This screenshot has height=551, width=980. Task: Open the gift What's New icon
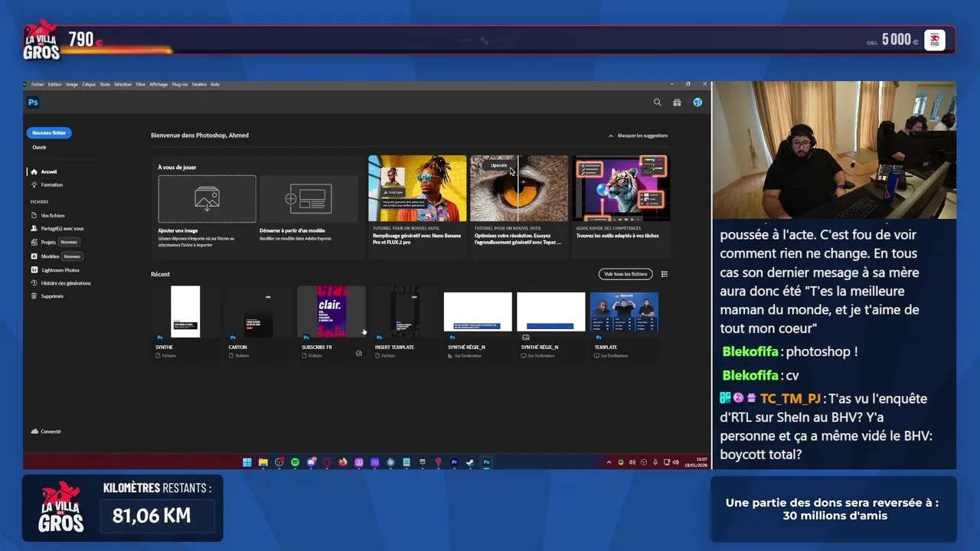(x=677, y=102)
